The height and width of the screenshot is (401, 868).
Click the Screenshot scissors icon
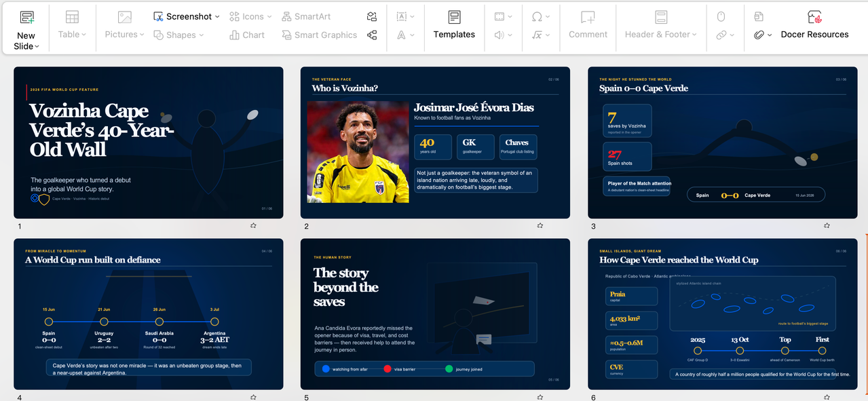(x=158, y=16)
